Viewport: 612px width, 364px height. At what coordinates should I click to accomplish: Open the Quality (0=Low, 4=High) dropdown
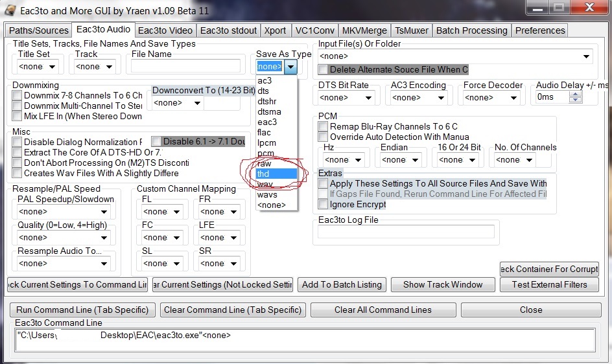pos(104,238)
